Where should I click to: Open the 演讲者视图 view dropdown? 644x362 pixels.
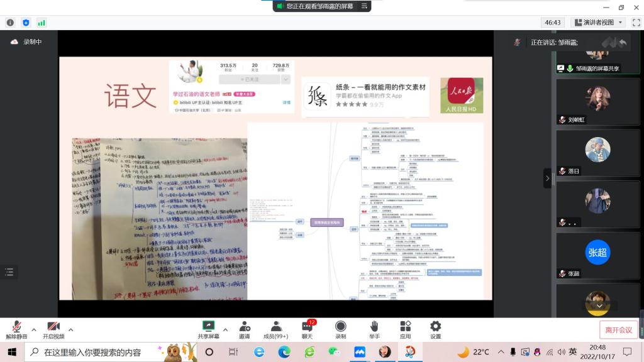pyautogui.click(x=597, y=23)
